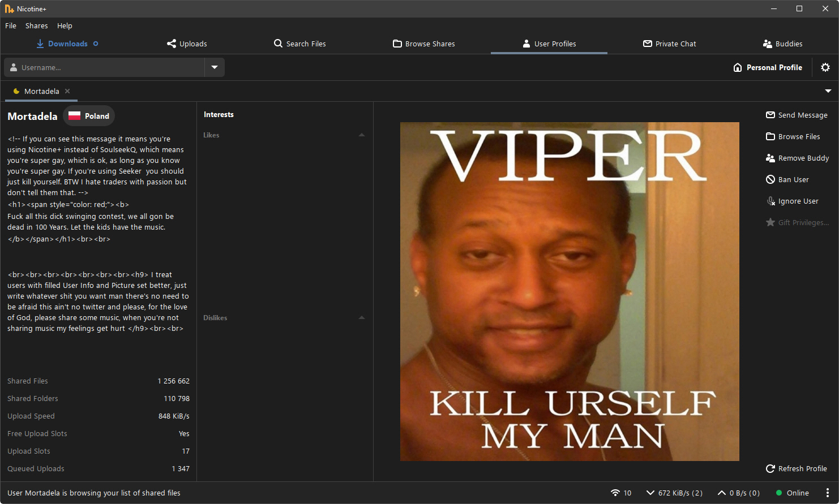This screenshot has height=504, width=839.
Task: Collapse the Likes section
Action: coord(362,135)
